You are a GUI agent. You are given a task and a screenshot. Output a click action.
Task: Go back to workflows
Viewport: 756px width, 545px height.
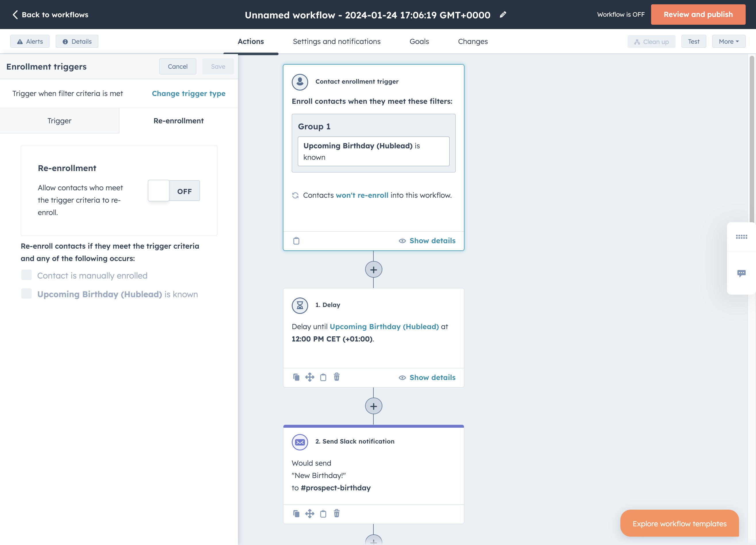[x=50, y=14]
